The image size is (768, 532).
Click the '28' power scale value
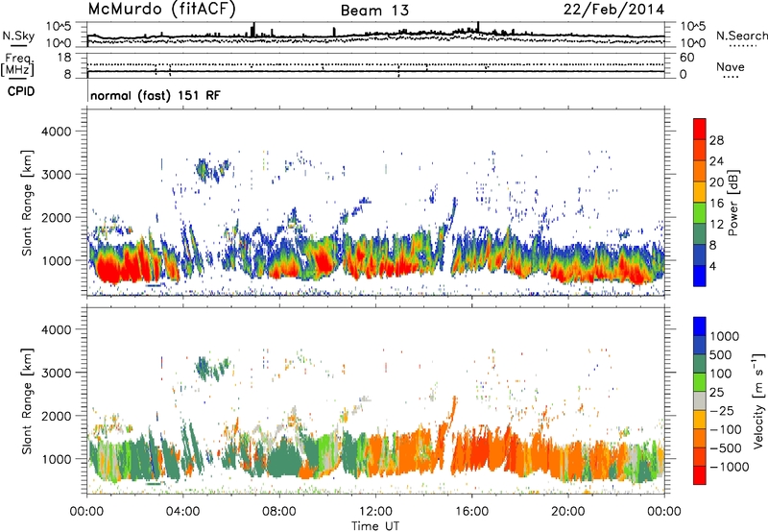point(716,140)
